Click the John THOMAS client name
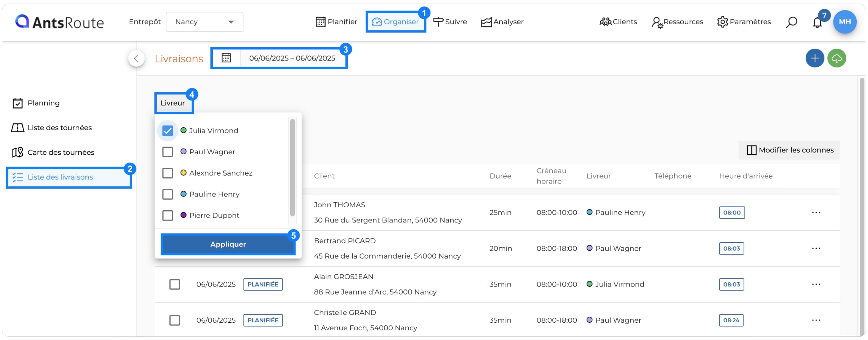The width and height of the screenshot is (868, 340). point(339,205)
